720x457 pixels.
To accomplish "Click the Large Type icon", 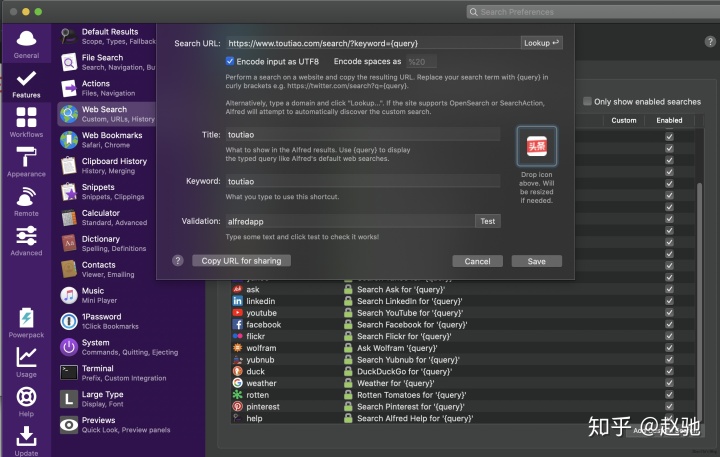I will [69, 399].
